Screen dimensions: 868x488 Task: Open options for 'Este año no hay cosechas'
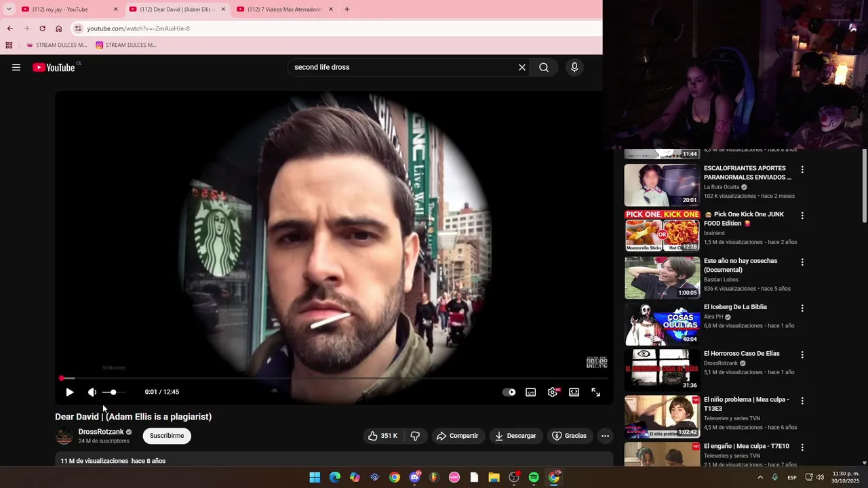(802, 262)
